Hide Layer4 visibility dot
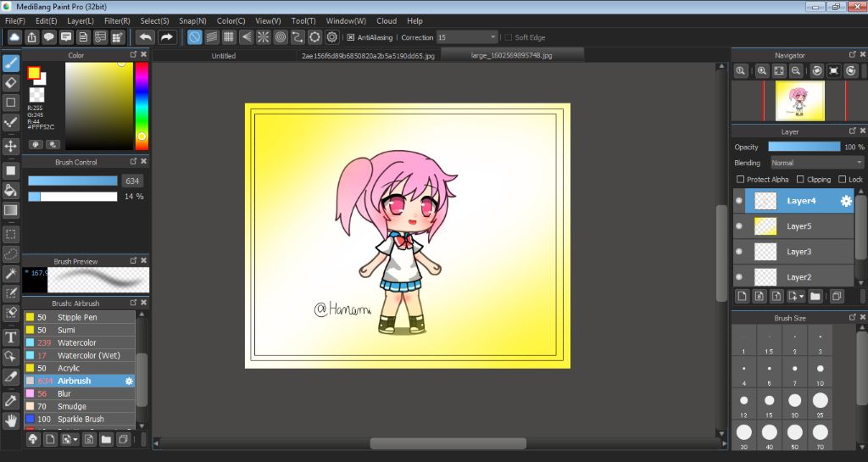Screen dimensions: 868x462 tap(739, 201)
